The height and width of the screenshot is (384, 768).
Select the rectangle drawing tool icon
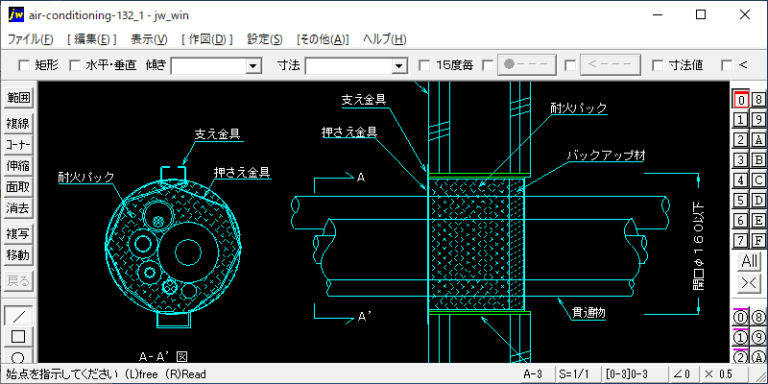(x=18, y=337)
